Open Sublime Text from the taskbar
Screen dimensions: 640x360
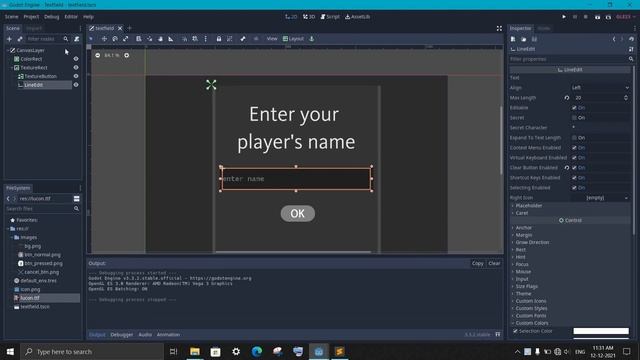pyautogui.click(x=339, y=351)
